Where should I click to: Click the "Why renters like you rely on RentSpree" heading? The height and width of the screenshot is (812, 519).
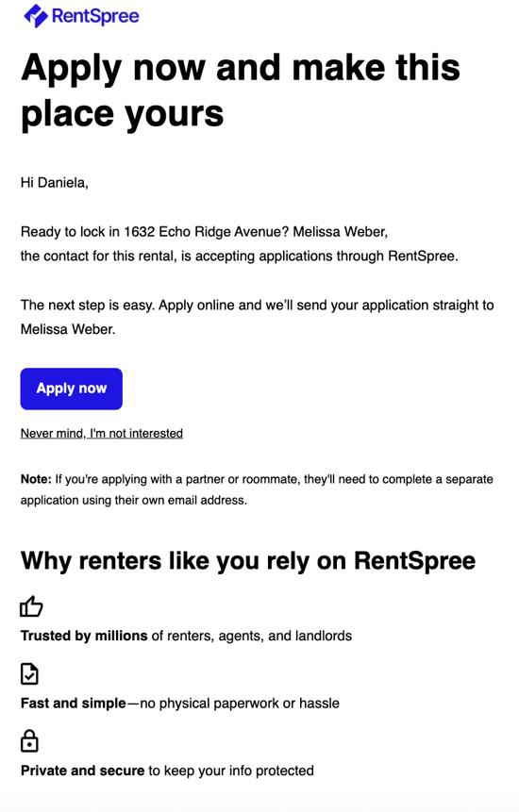[248, 561]
